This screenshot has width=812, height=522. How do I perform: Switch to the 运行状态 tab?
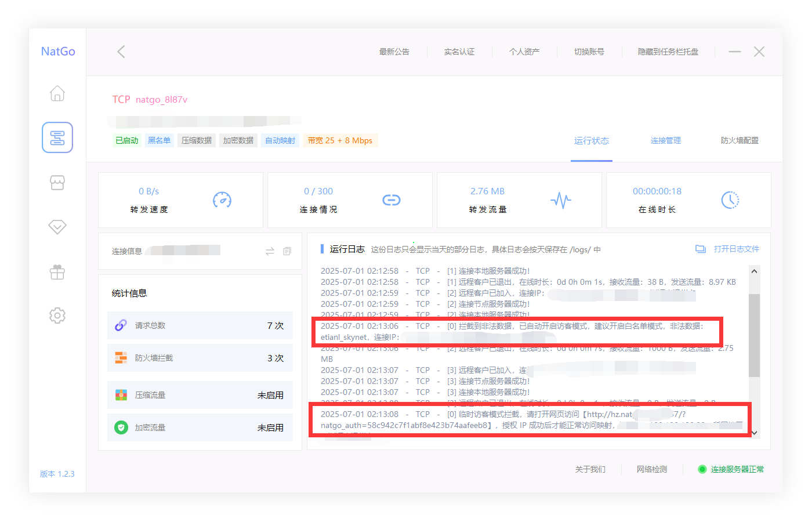pyautogui.click(x=592, y=140)
